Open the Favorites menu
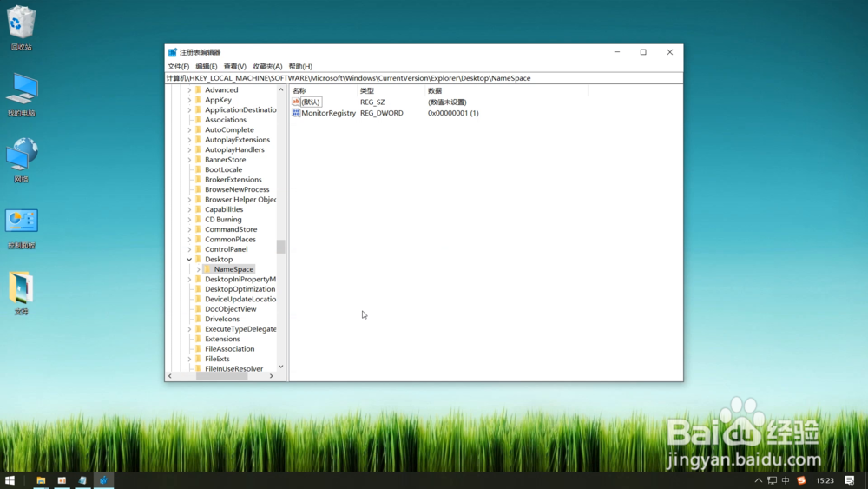 click(267, 67)
